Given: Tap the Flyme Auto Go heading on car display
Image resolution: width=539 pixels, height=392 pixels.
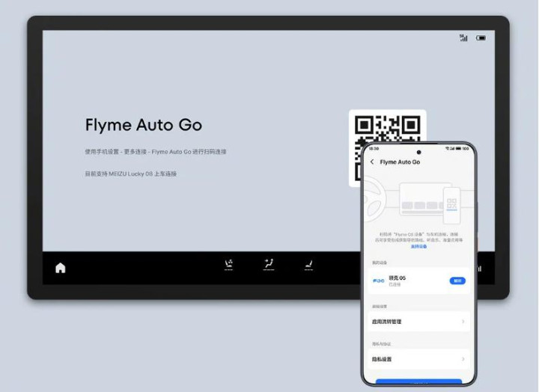Looking at the screenshot, I should pyautogui.click(x=144, y=125).
